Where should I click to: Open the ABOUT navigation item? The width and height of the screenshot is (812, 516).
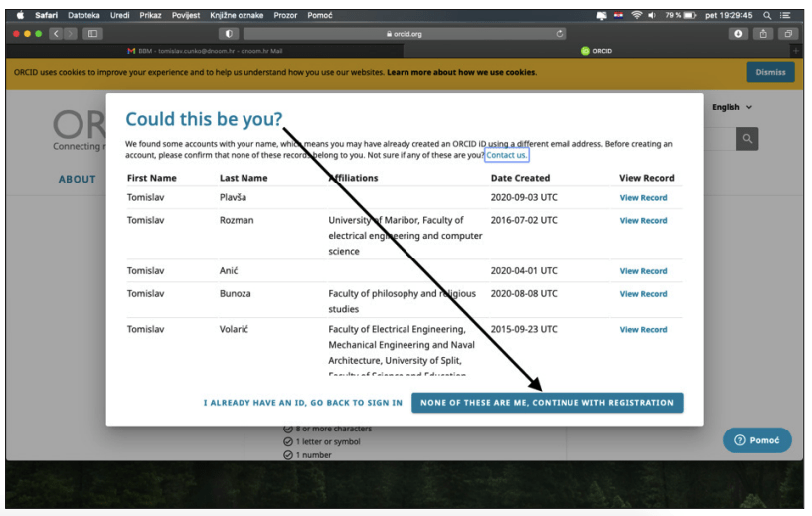point(78,179)
